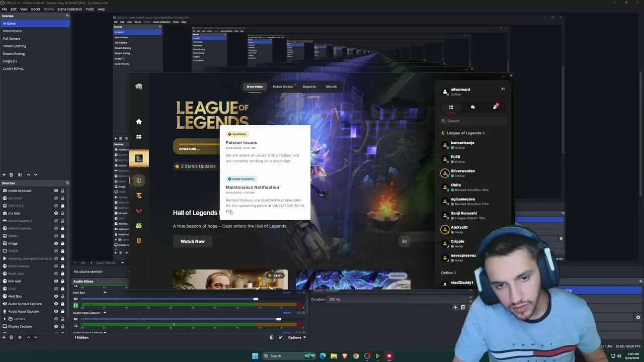This screenshot has width=644, height=362.
Task: Hide the kick raid source
Action: click(56, 281)
